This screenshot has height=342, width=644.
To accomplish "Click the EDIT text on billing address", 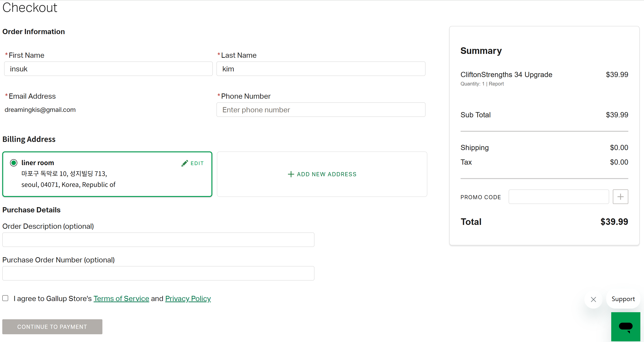I will click(197, 163).
